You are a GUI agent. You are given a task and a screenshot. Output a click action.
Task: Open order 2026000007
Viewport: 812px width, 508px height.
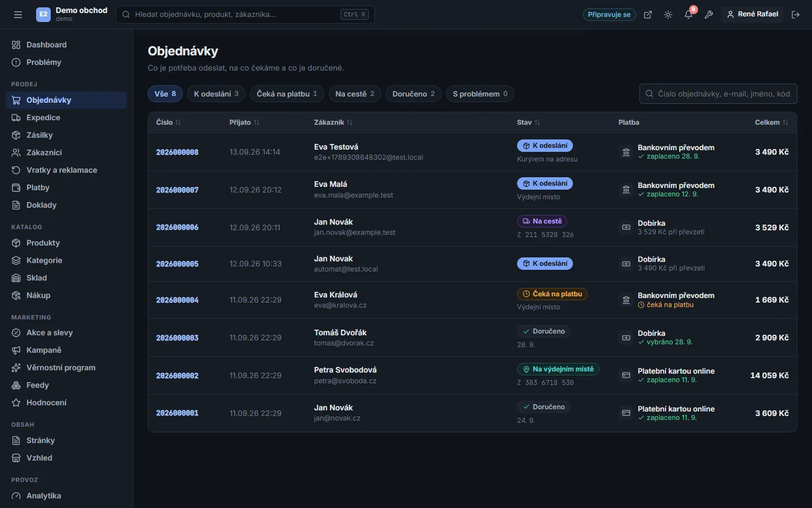(x=177, y=190)
